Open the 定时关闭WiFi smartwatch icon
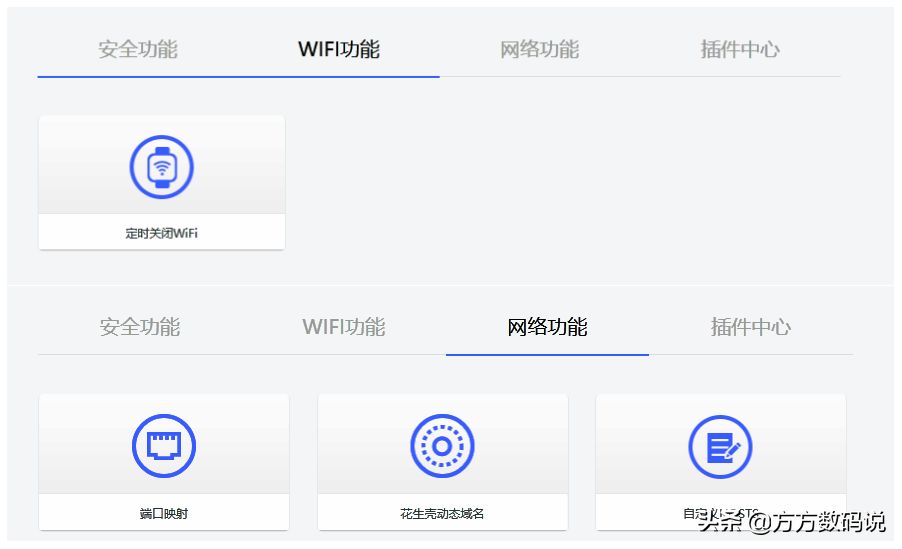 point(162,167)
